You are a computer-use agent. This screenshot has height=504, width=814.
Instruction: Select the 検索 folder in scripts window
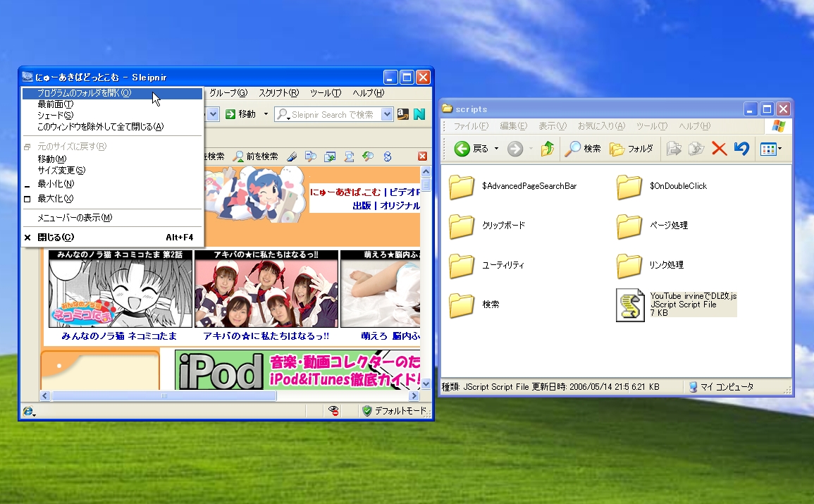[474, 305]
